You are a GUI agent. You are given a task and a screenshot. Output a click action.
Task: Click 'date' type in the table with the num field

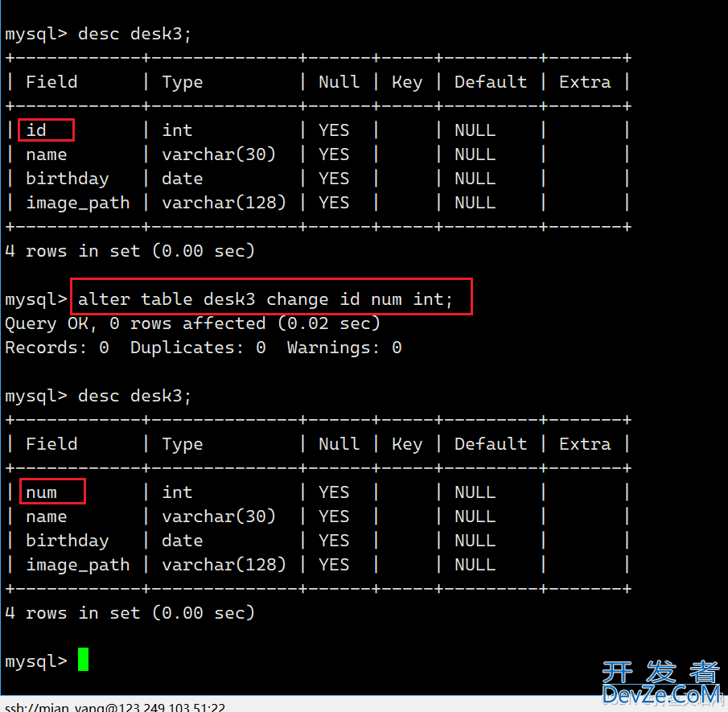[183, 541]
